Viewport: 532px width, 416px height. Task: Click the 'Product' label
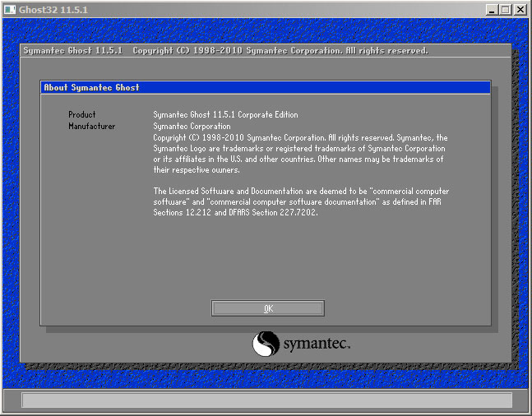pos(81,115)
